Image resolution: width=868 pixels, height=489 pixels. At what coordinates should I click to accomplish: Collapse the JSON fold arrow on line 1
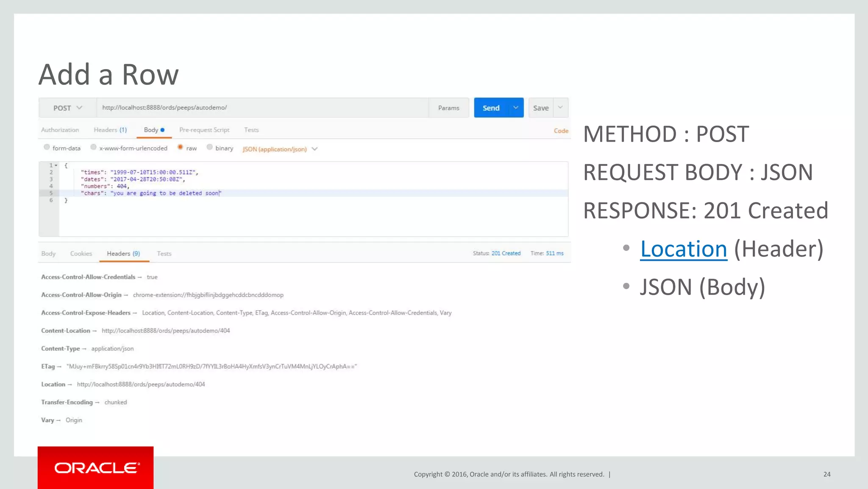tap(56, 165)
